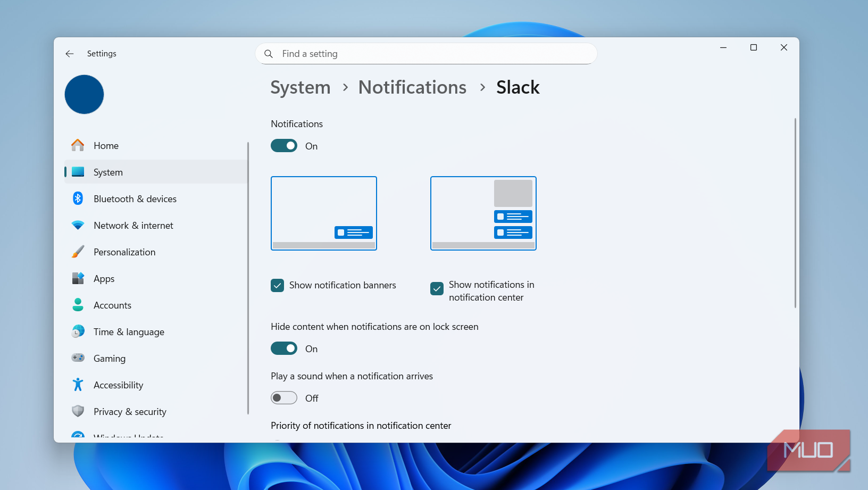The width and height of the screenshot is (868, 490).
Task: Click the Accessibility figure icon
Action: click(78, 385)
